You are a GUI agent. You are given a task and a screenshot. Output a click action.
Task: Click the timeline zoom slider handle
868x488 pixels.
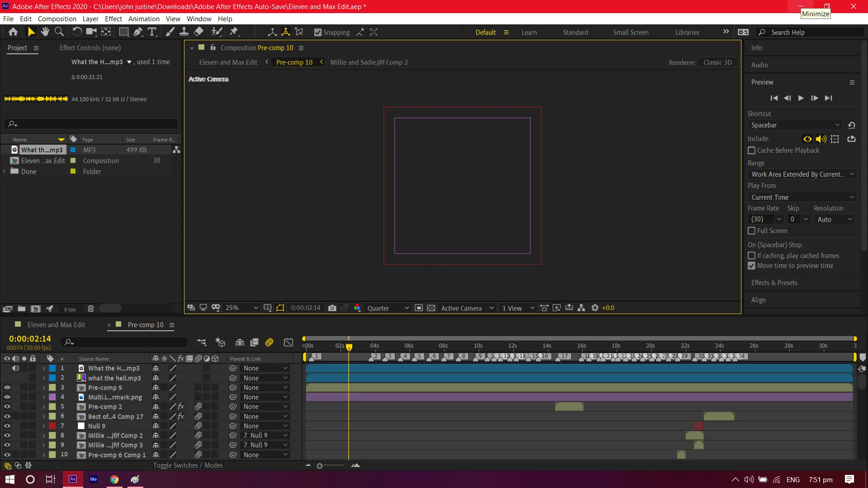point(320,466)
